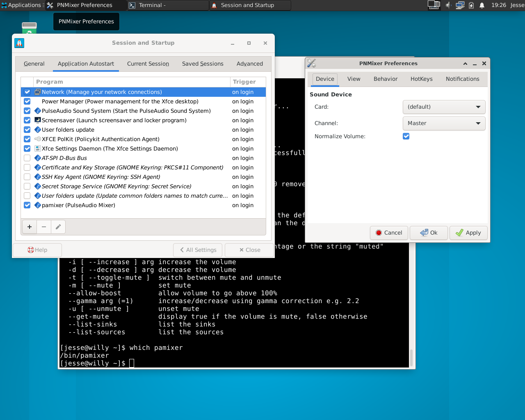Go to the HotKeys tab in PNMixer

(x=422, y=79)
